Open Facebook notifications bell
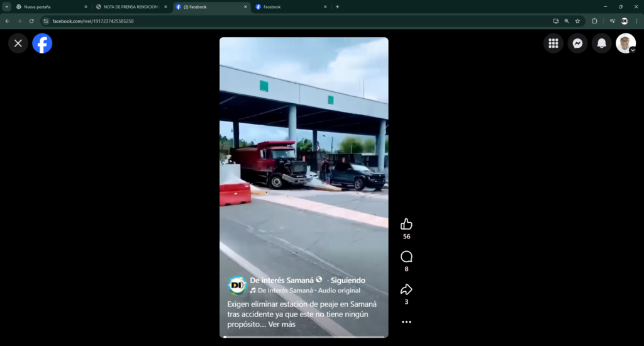 click(x=601, y=43)
